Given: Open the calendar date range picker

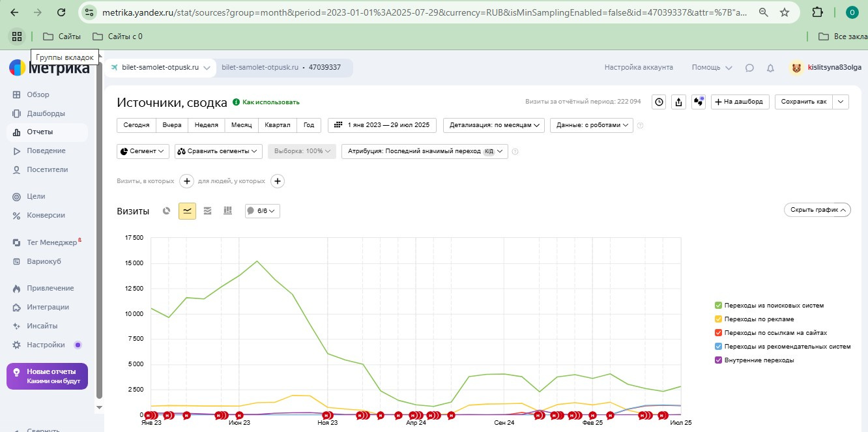Looking at the screenshot, I should coord(382,125).
